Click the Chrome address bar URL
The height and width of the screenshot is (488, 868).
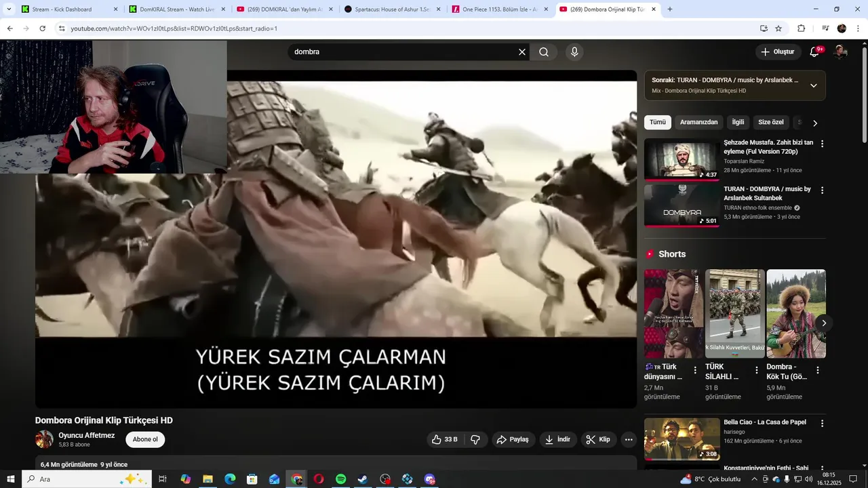click(174, 28)
